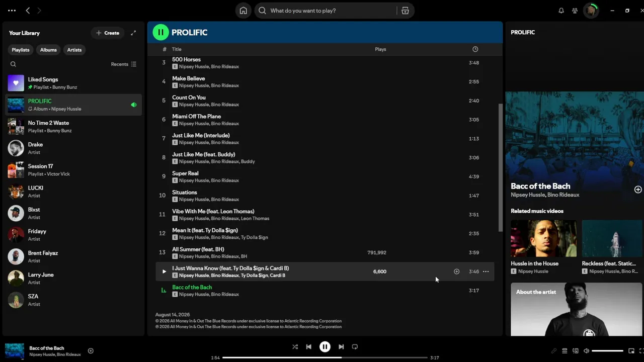
Task: Open Drake artist page from library
Action: click(73, 148)
